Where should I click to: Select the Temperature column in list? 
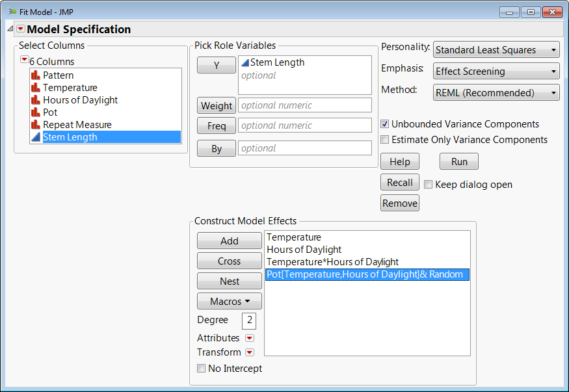[x=70, y=88]
